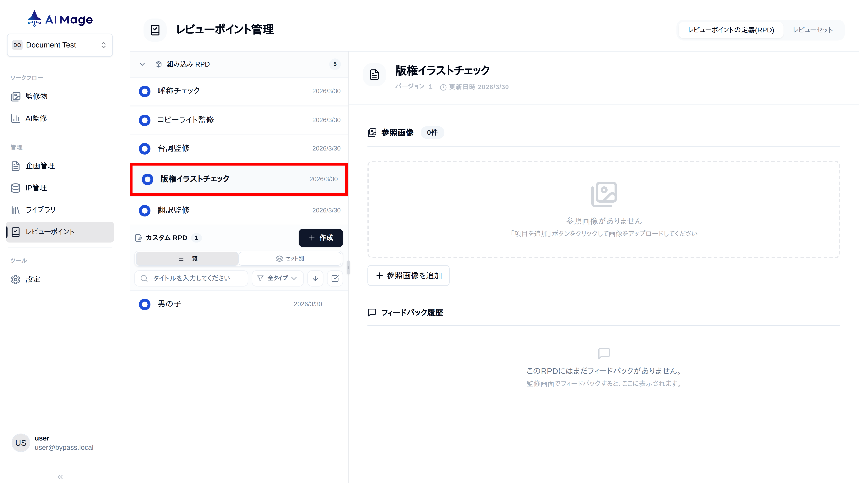The width and height of the screenshot is (868, 492).
Task: Switch to the セット別 tab
Action: 290,258
